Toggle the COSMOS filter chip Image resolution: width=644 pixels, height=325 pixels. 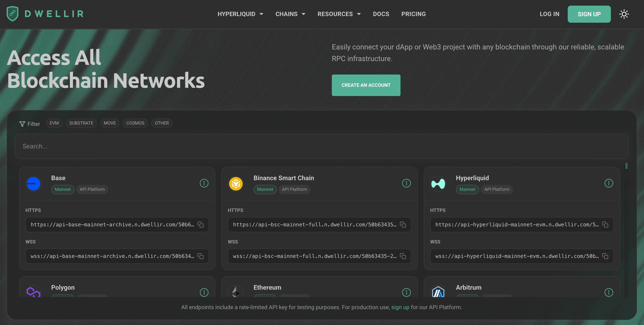pyautogui.click(x=135, y=123)
